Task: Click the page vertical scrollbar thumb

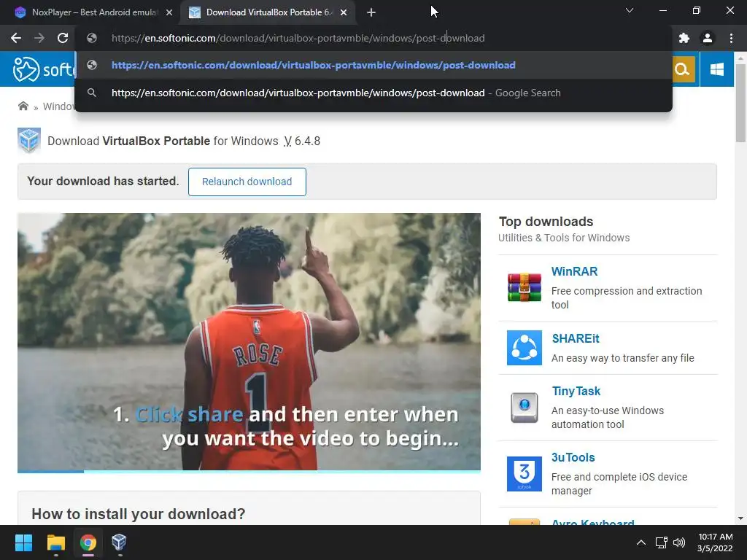Action: tap(740, 102)
